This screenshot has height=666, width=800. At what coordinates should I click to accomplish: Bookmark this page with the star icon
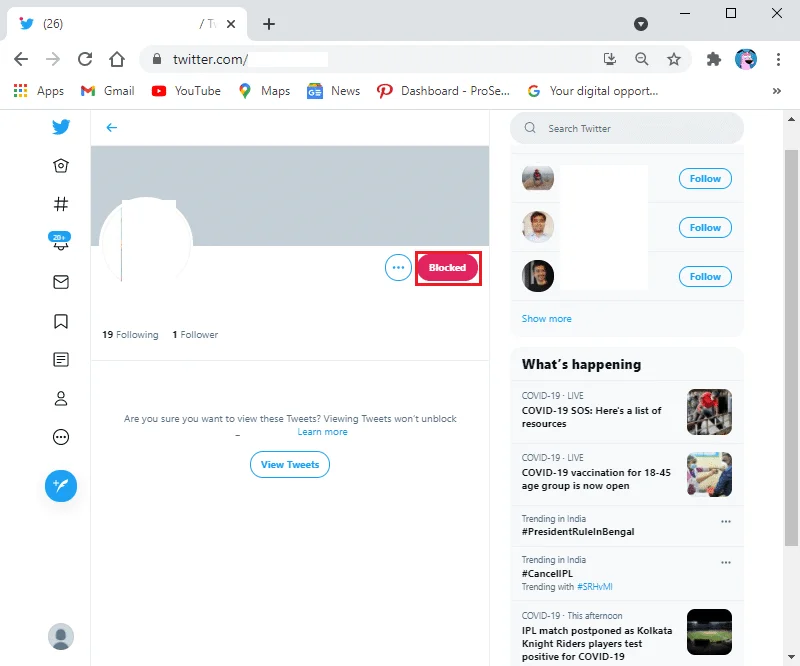tap(673, 59)
